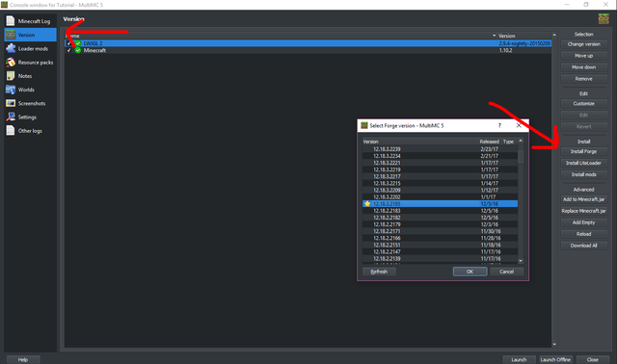Open the Worlds icon in sidebar

(x=11, y=90)
